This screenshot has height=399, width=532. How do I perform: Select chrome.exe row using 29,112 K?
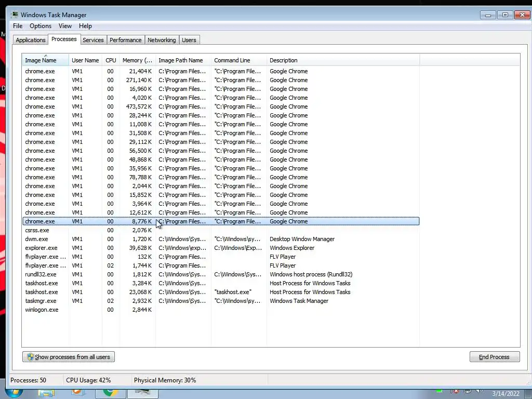[221, 142]
